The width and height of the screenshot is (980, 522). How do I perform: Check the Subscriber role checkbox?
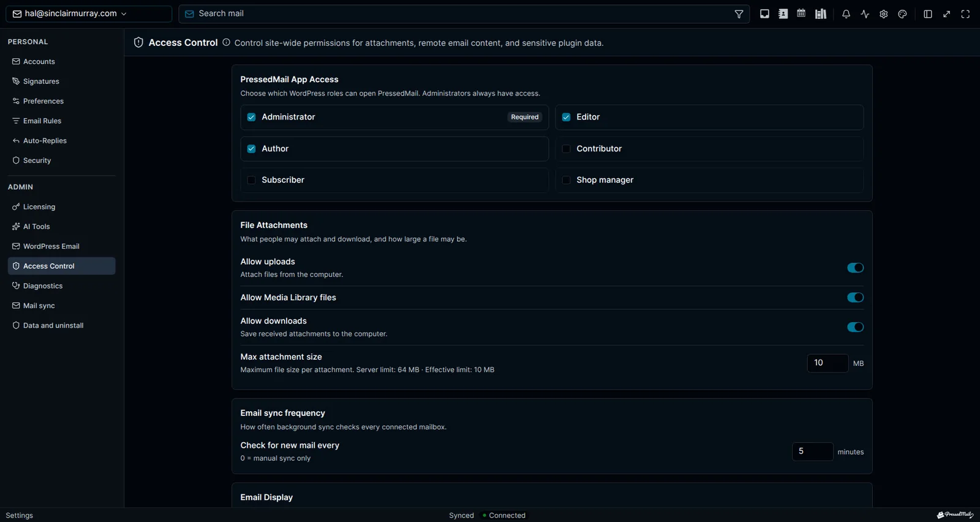(251, 180)
